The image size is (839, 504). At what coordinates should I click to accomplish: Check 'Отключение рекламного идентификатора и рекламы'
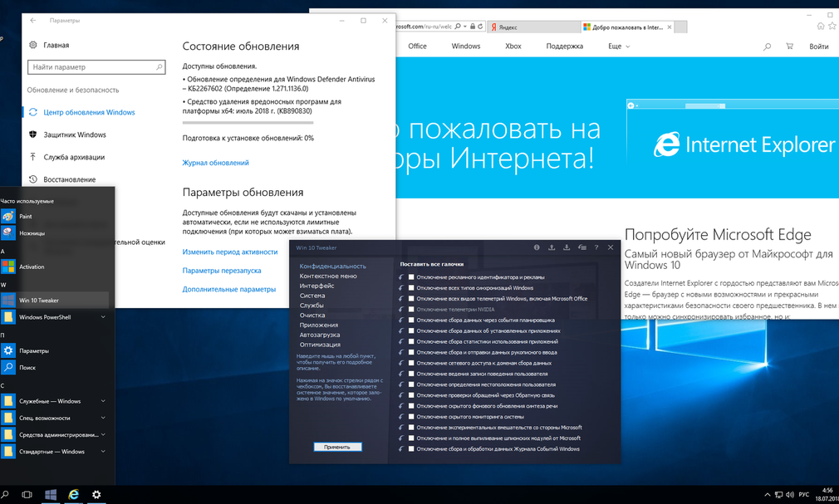pyautogui.click(x=411, y=277)
